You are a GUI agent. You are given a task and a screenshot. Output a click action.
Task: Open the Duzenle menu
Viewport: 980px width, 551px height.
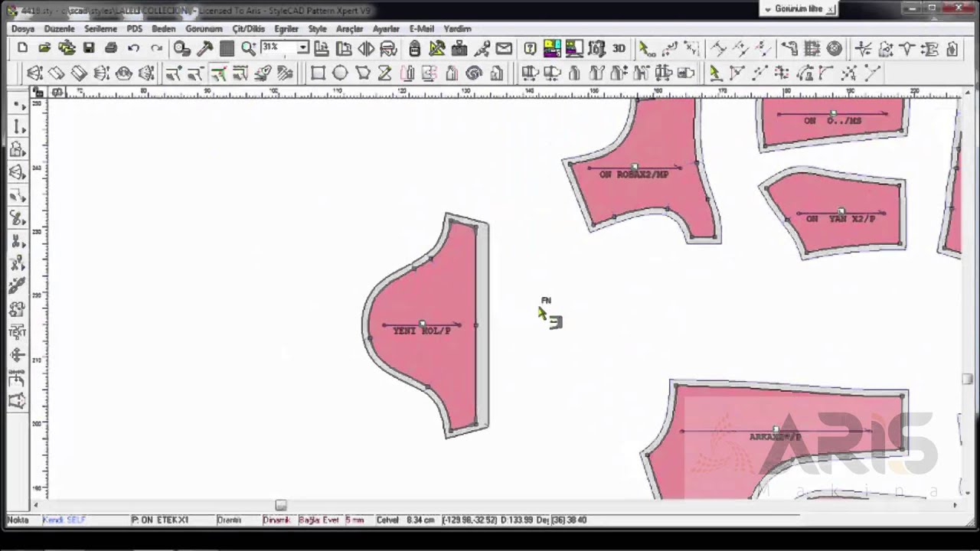[x=59, y=28]
